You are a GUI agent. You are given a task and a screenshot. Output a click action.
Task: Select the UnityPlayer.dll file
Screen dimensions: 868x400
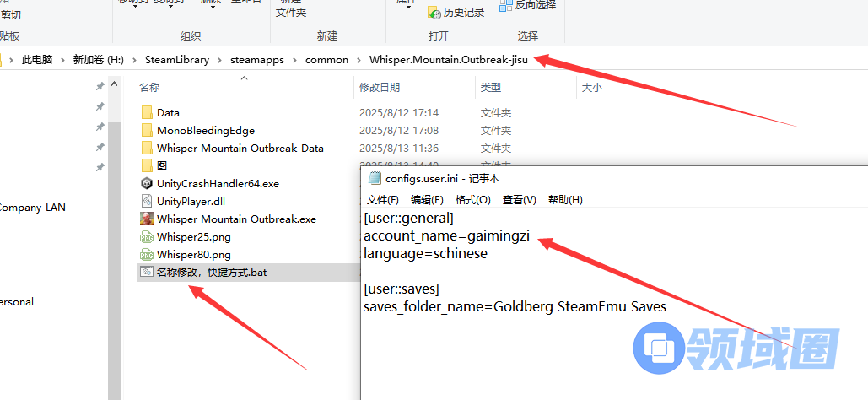coord(191,201)
